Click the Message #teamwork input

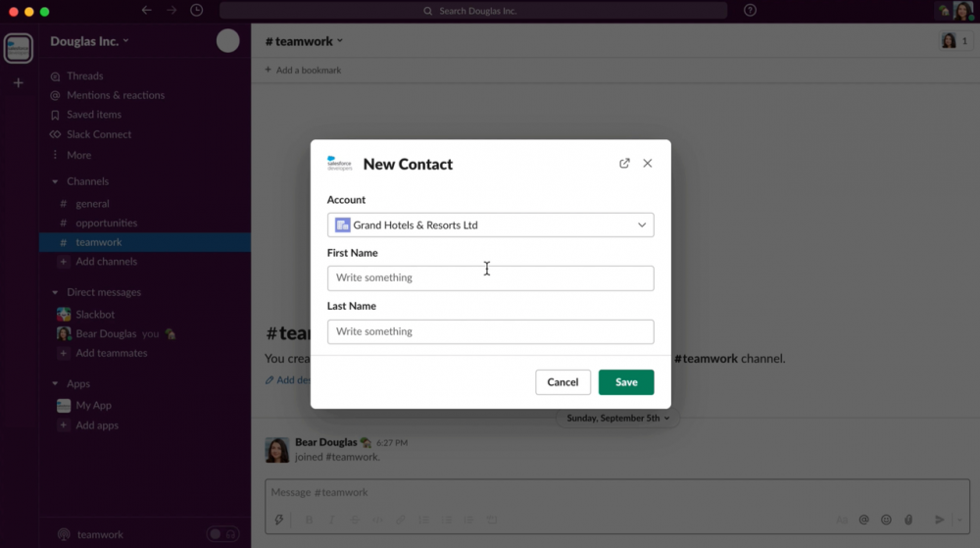617,492
